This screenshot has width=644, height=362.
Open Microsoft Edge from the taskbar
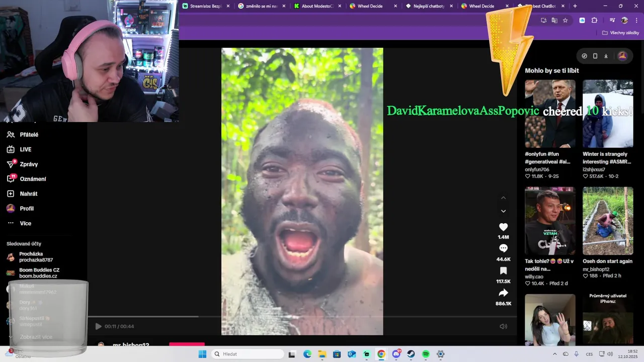click(307, 354)
